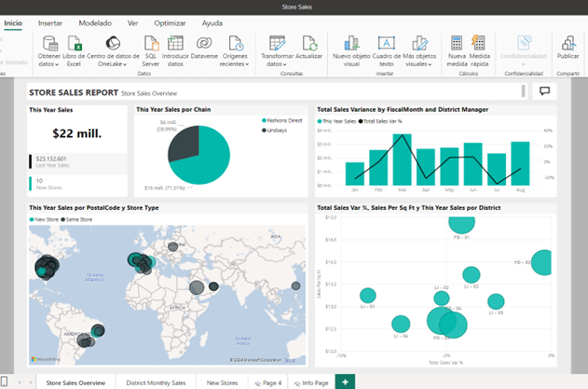Select FD - 01 bubble in scatter
The image size is (588, 389).
461,226
